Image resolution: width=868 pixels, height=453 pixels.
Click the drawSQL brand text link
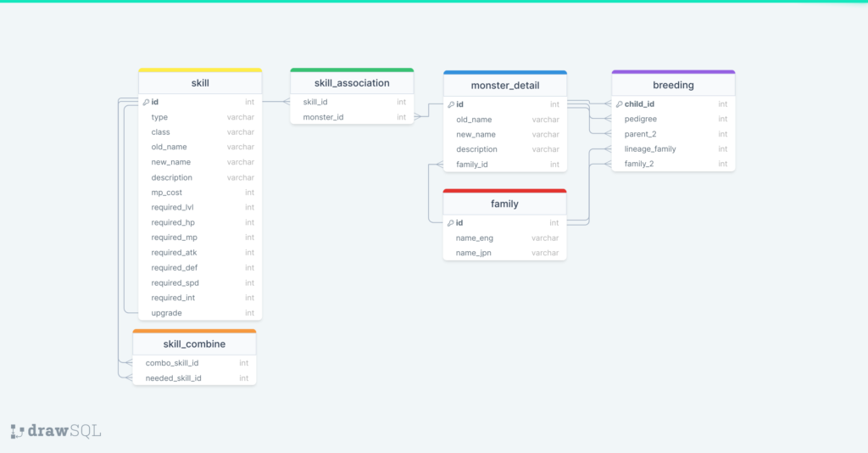64,431
